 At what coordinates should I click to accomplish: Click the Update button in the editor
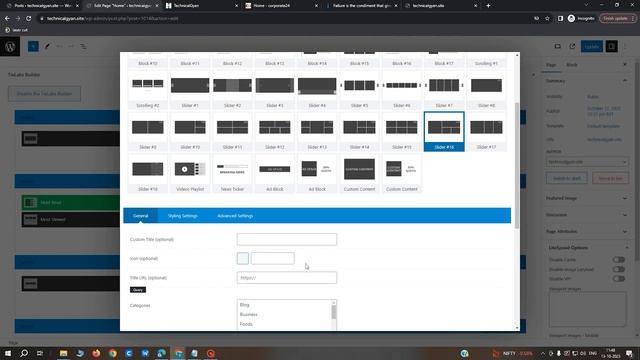pyautogui.click(x=592, y=47)
